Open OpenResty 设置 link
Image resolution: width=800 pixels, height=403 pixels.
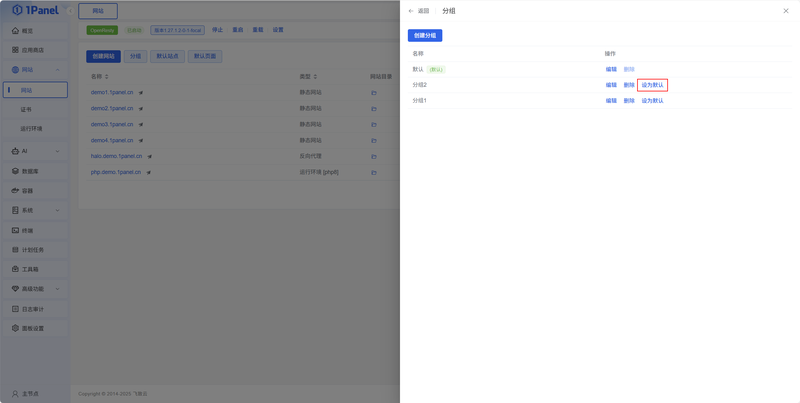278,30
